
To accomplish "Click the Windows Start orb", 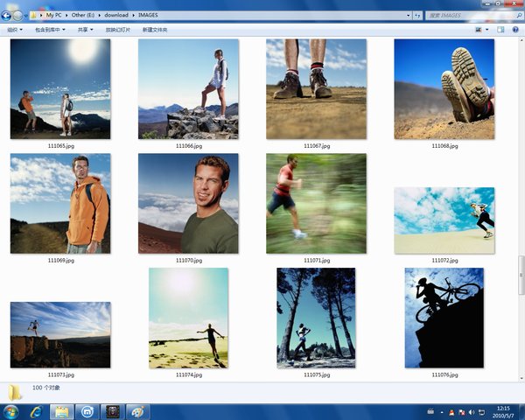I will 11,410.
